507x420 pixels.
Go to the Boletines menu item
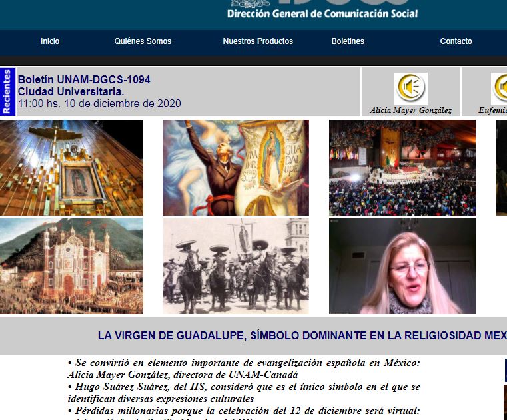348,41
